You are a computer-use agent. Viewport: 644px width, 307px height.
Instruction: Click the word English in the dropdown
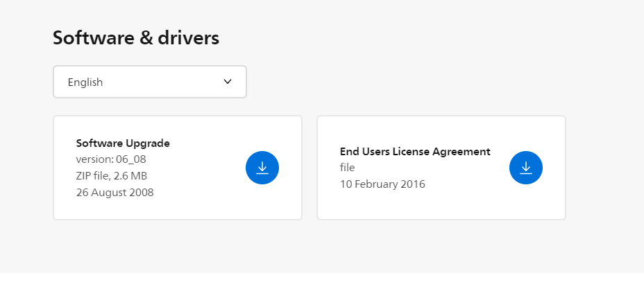[x=85, y=82]
